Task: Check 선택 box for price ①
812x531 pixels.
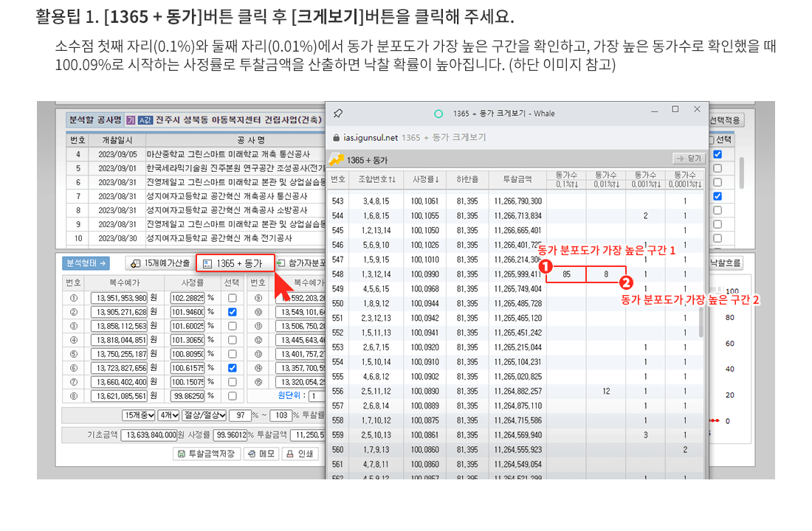Action: [x=233, y=298]
